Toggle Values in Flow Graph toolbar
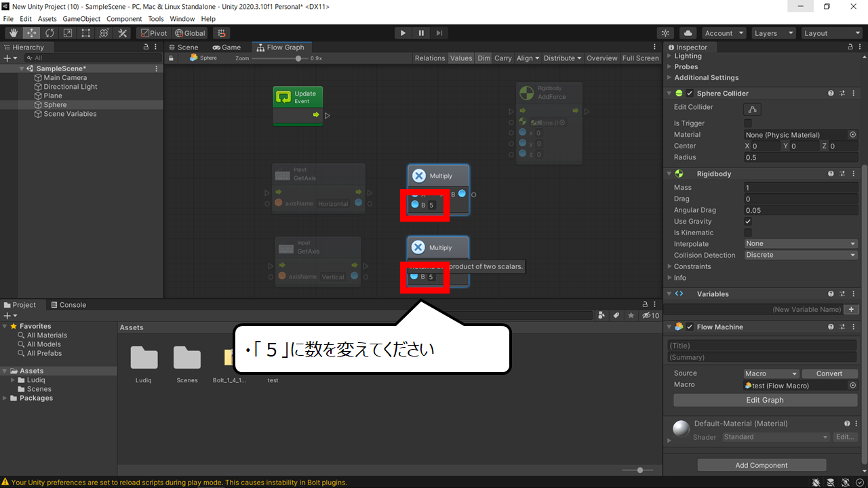This screenshot has height=488, width=868. point(461,58)
